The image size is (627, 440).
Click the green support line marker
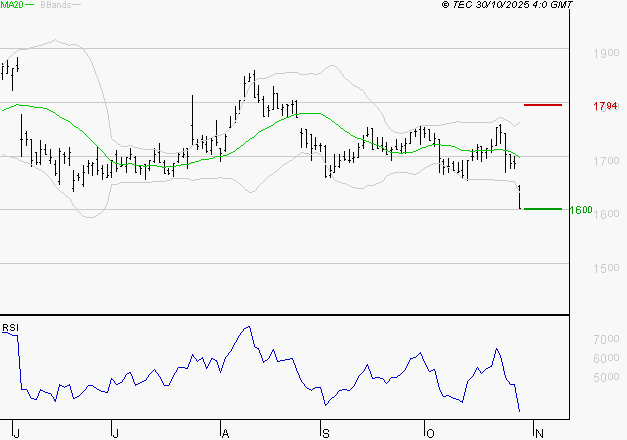543,209
